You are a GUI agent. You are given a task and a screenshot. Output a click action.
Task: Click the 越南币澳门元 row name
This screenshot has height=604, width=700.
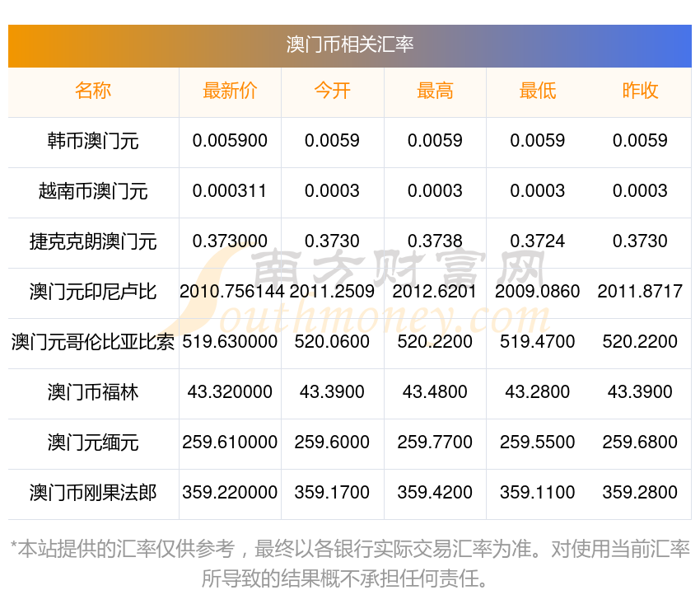pos(93,191)
